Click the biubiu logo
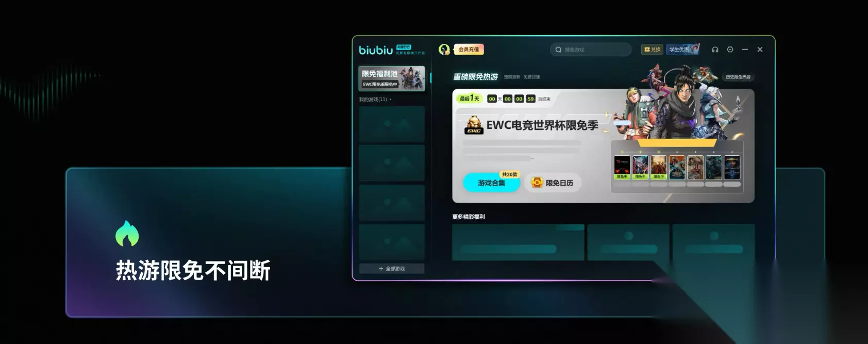Viewport: 868px width, 344px height. pyautogui.click(x=376, y=50)
